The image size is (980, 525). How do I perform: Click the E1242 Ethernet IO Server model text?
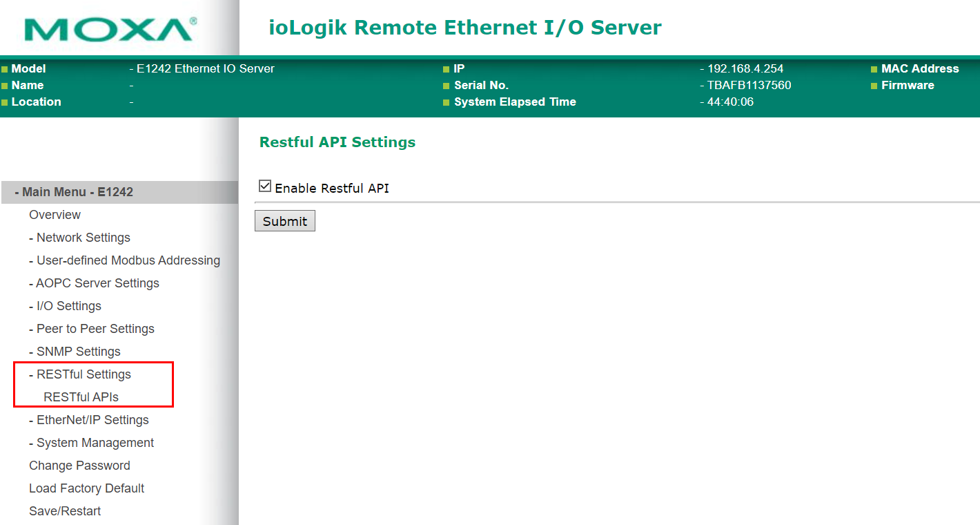click(206, 69)
